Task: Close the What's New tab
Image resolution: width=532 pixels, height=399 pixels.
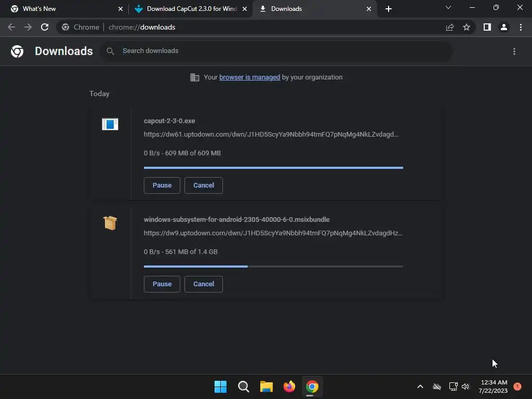Action: tap(121, 9)
